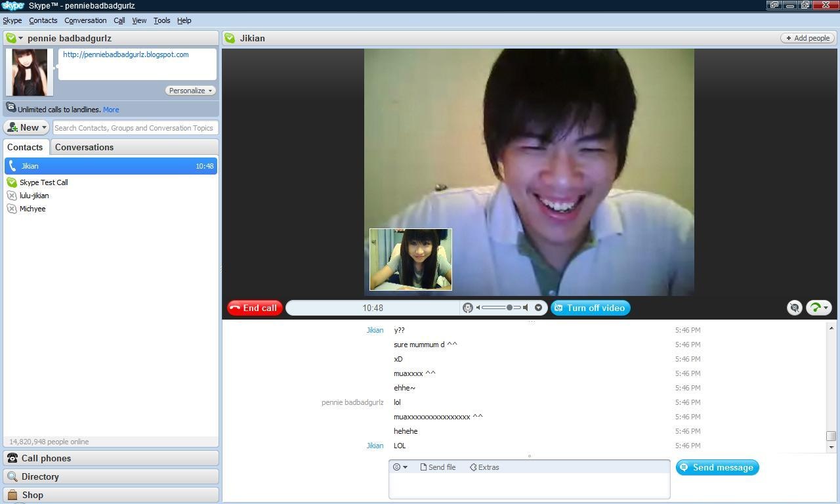The height and width of the screenshot is (504, 840).
Task: Turn off video
Action: click(x=591, y=308)
